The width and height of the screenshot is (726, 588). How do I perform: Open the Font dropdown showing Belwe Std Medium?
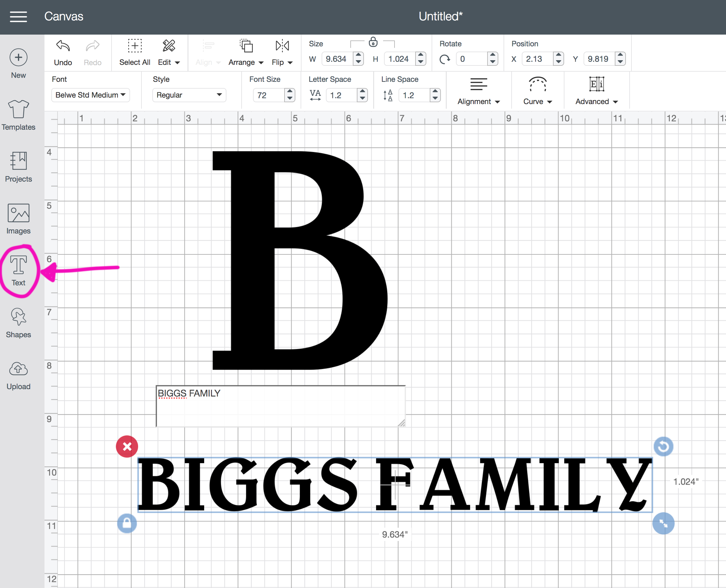(90, 95)
